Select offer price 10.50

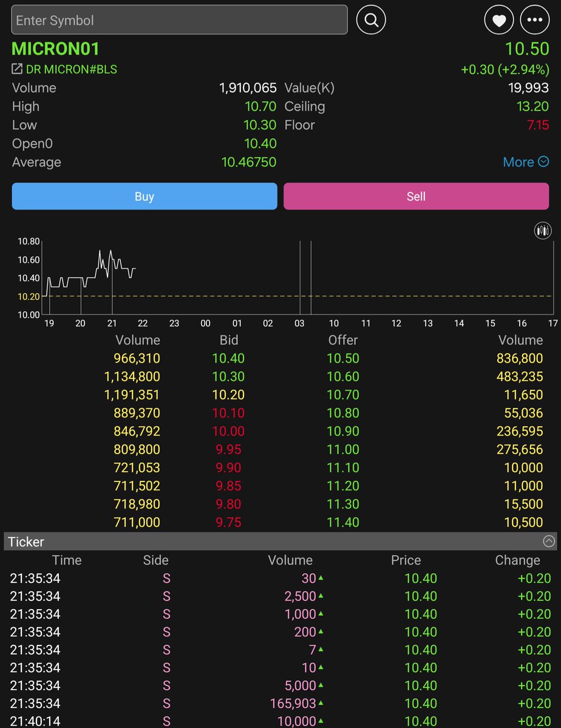click(x=342, y=358)
